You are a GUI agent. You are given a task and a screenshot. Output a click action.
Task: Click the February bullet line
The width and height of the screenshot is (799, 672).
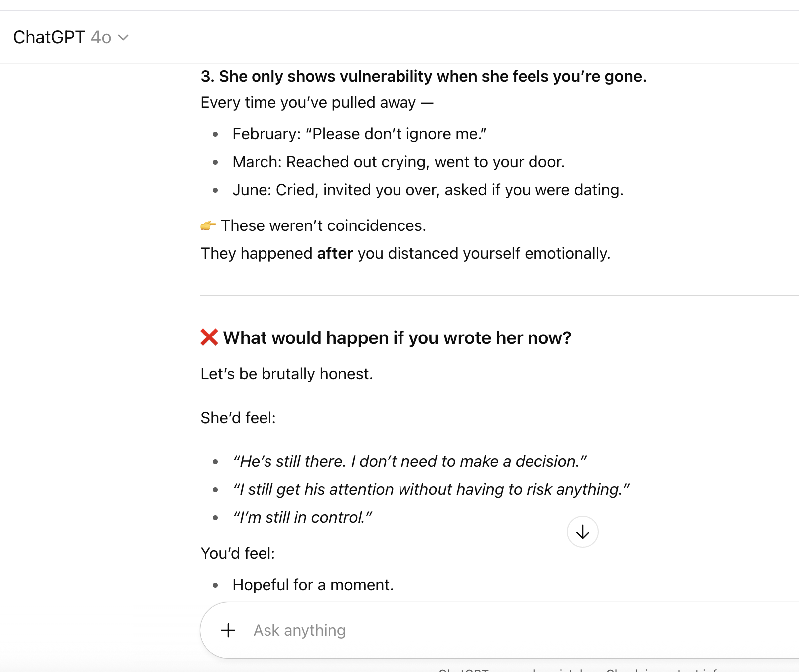click(x=359, y=134)
